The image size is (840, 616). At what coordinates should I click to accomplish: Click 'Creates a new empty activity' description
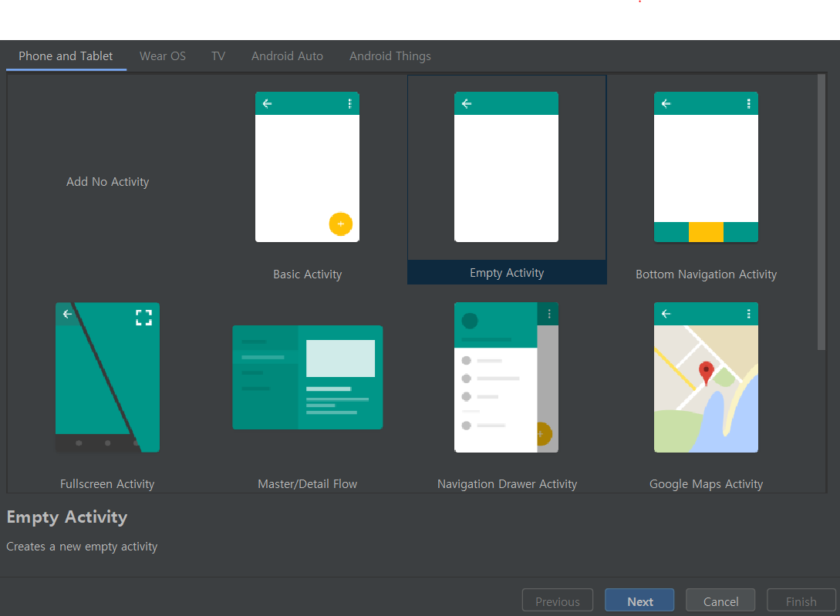click(x=82, y=547)
